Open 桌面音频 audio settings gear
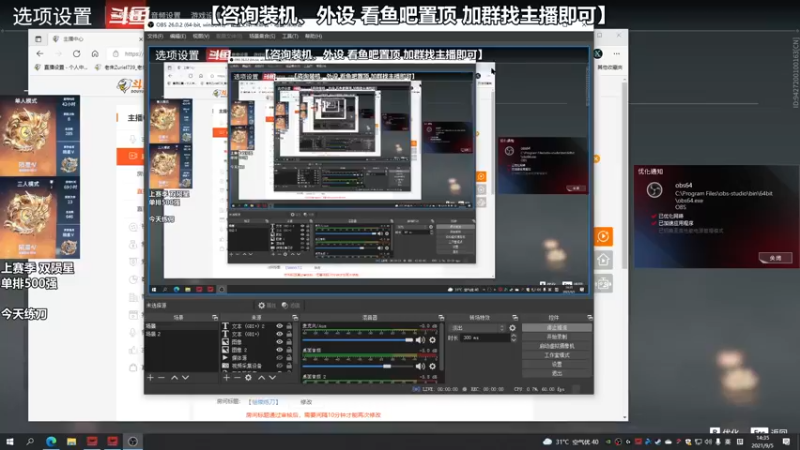The height and width of the screenshot is (450, 800). (432, 366)
